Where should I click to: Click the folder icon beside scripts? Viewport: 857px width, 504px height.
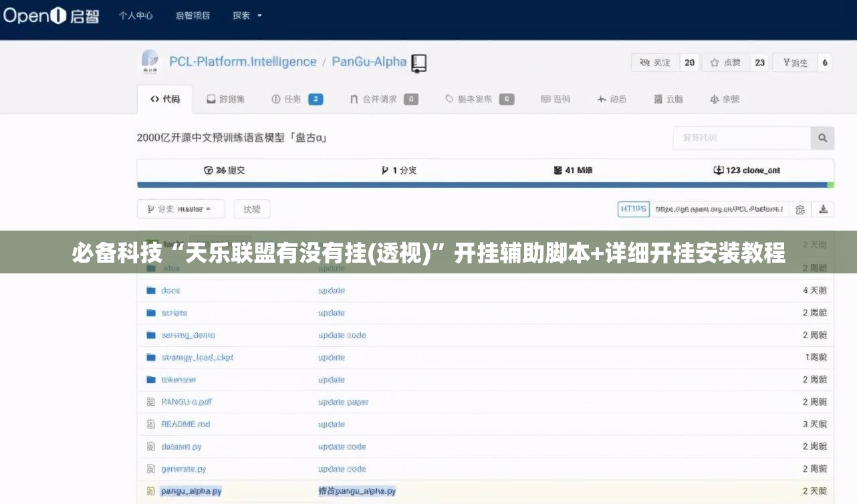click(x=151, y=313)
